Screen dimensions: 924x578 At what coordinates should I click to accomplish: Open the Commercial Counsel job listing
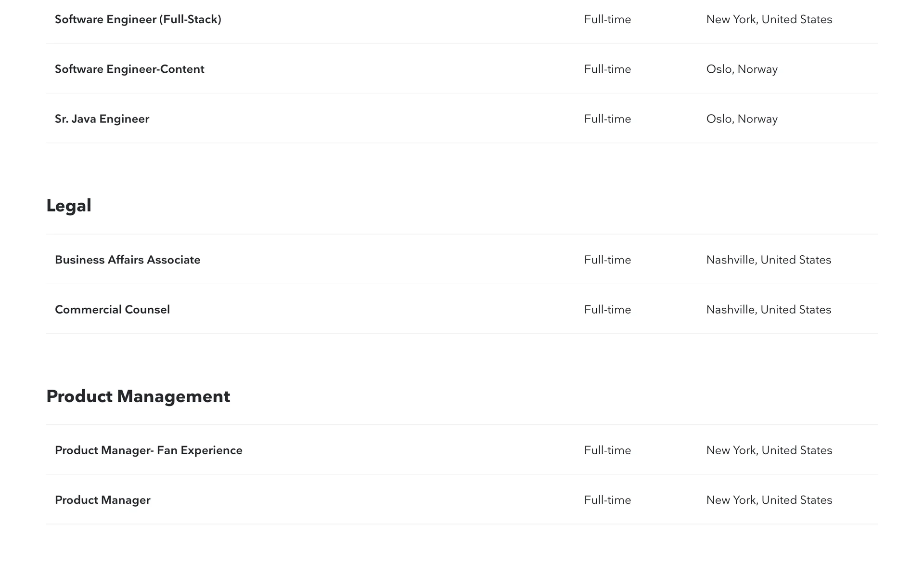coord(112,309)
